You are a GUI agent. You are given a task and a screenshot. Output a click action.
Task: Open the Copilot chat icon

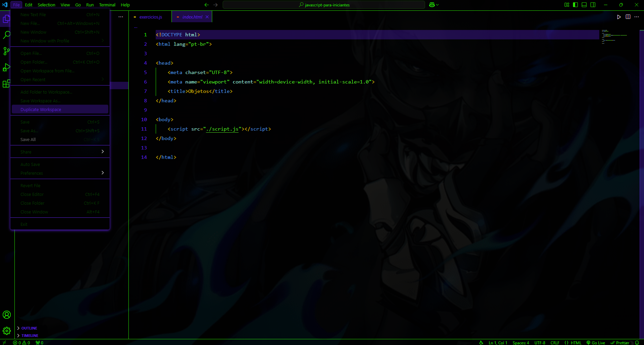432,5
